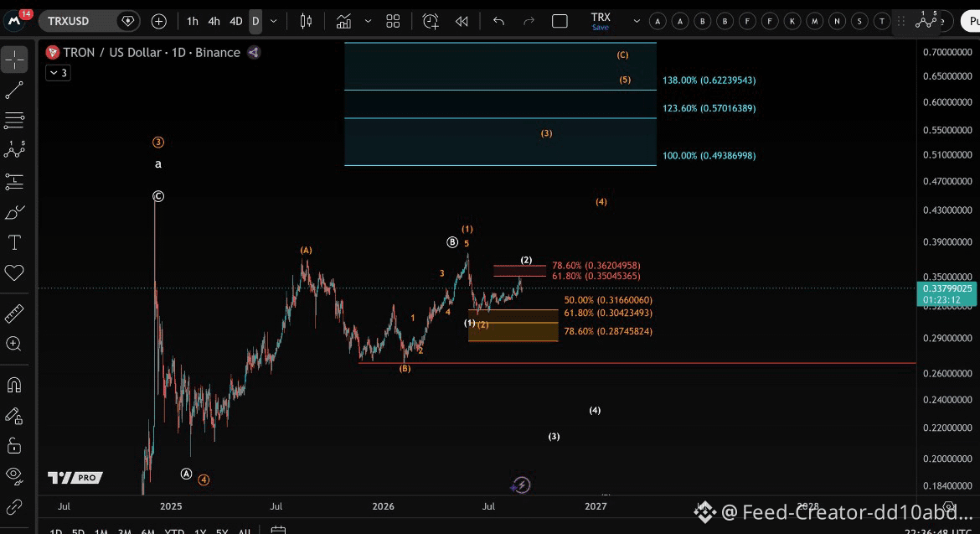
Task: Open indicator templates grid icon
Action: coord(393,21)
